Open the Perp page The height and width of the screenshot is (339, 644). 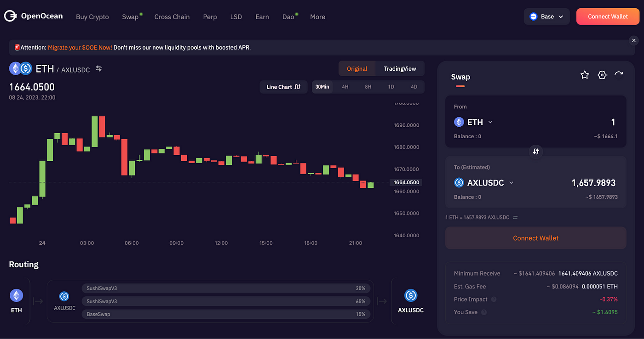(210, 17)
